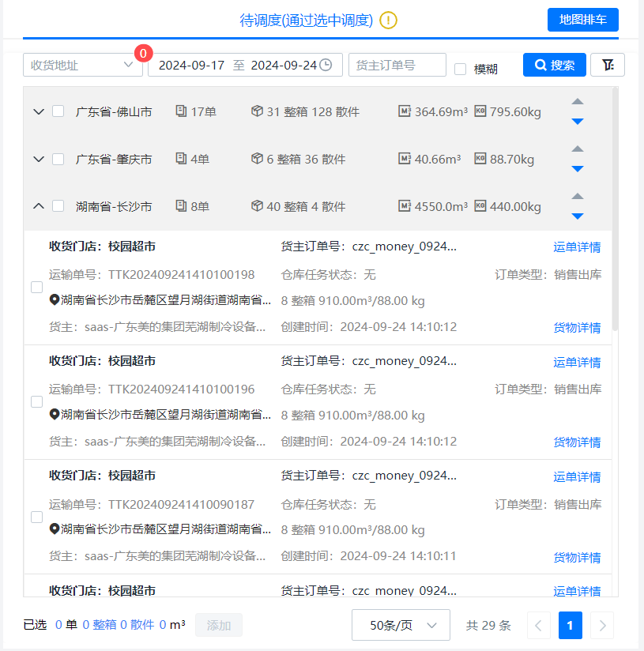Click the volume icon next to 364.69m³

pos(405,111)
